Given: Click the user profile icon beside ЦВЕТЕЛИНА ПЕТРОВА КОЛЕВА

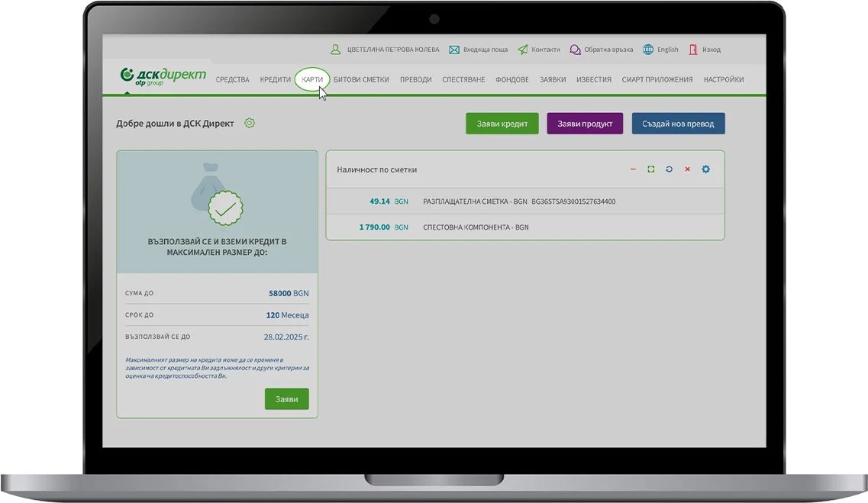Looking at the screenshot, I should point(335,50).
